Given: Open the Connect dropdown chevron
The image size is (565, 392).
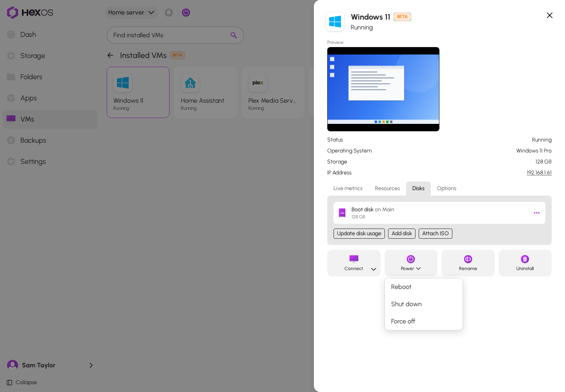Looking at the screenshot, I should pyautogui.click(x=374, y=269).
